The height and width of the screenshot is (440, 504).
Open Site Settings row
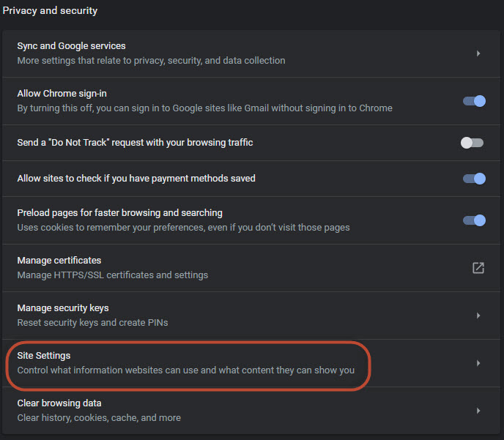pos(251,363)
